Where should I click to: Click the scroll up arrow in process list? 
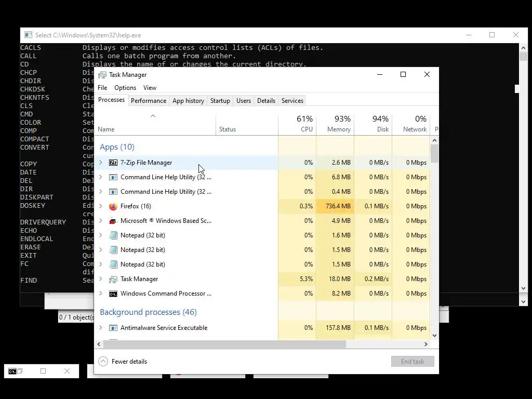click(435, 140)
